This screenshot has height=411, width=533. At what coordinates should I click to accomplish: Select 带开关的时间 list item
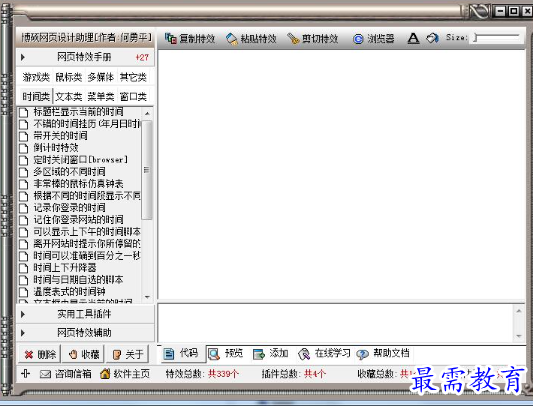point(61,136)
